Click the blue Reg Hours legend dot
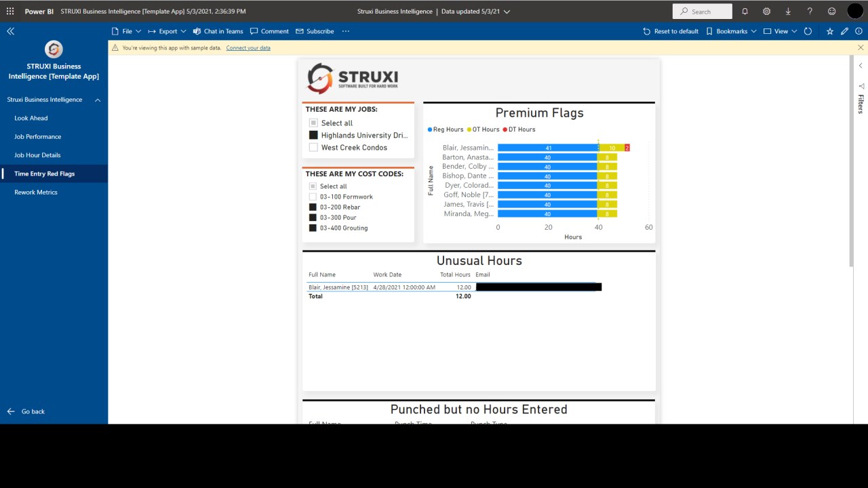The image size is (868, 488). click(430, 129)
